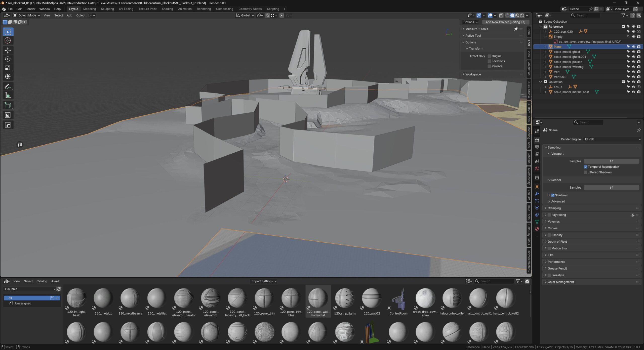
Task: Open the Modifiers properties tab
Action: (x=537, y=194)
